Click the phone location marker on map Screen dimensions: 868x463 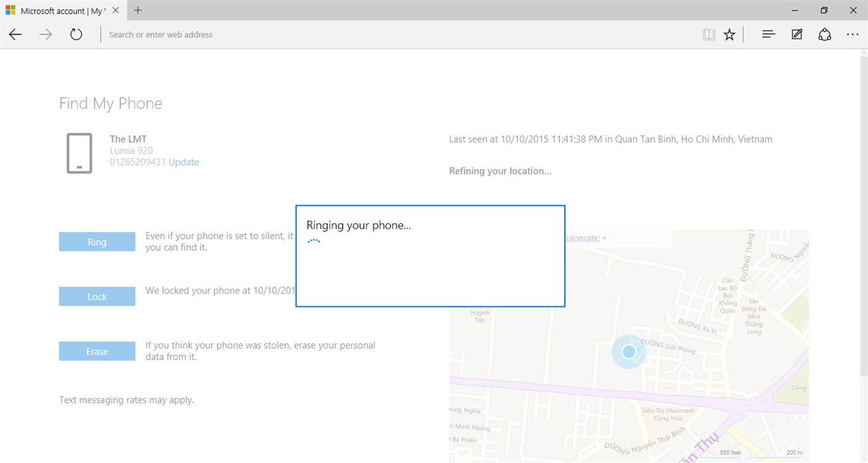pyautogui.click(x=629, y=351)
